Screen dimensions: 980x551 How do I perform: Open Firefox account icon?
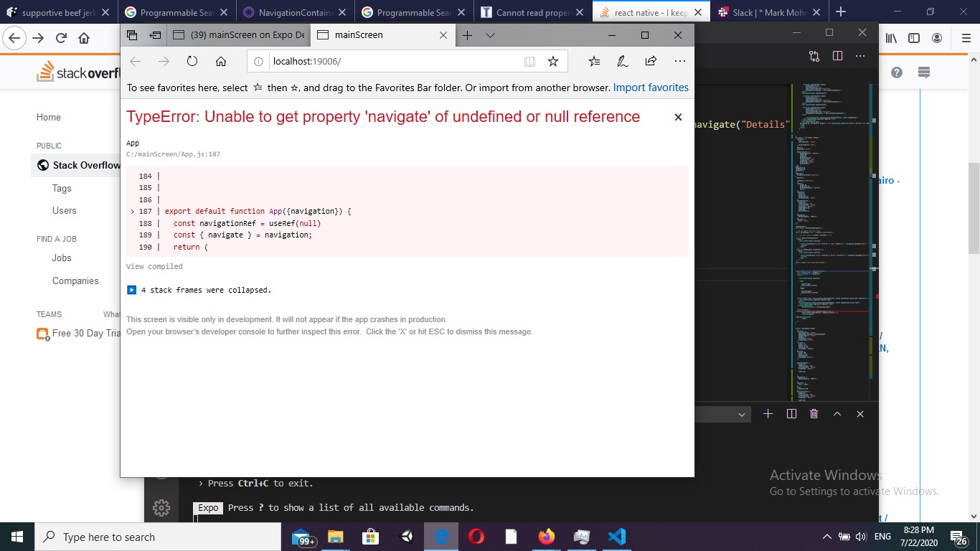(x=936, y=39)
